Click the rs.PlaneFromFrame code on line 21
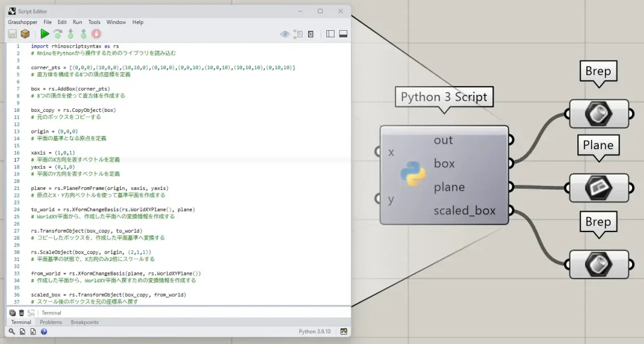 [100, 189]
